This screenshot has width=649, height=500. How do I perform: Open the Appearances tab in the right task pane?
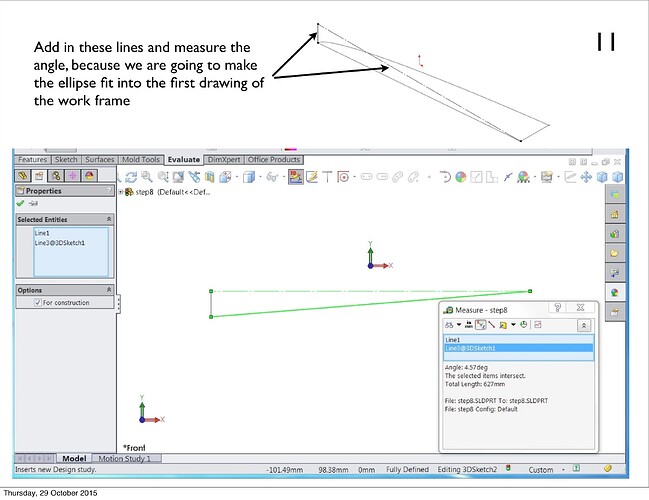pos(615,292)
